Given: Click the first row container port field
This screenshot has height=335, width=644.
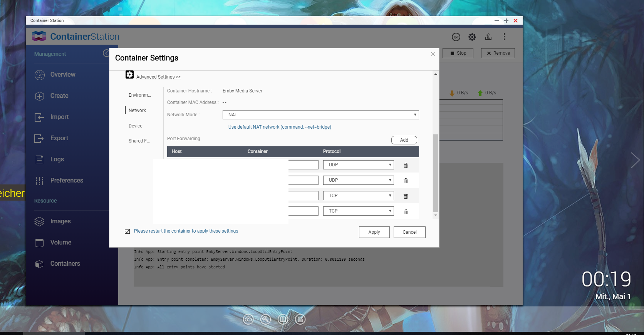Looking at the screenshot, I should tap(304, 165).
